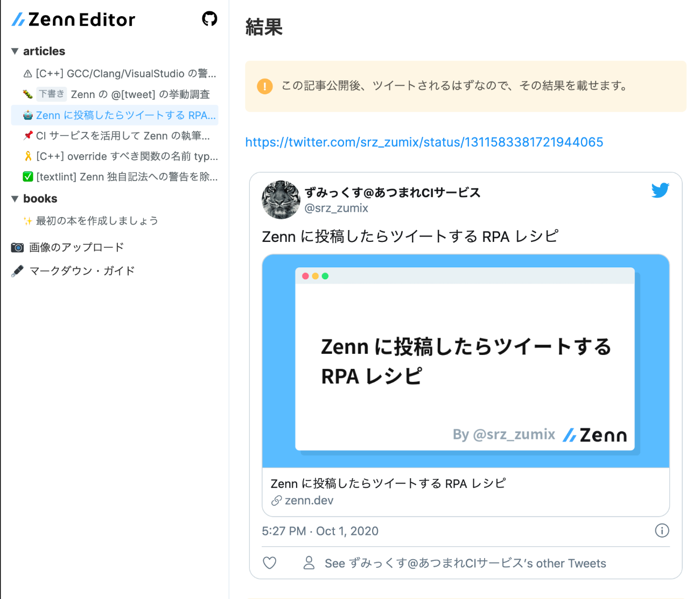Click the 下書き draft badge
Image resolution: width=700 pixels, height=599 pixels.
52,94
